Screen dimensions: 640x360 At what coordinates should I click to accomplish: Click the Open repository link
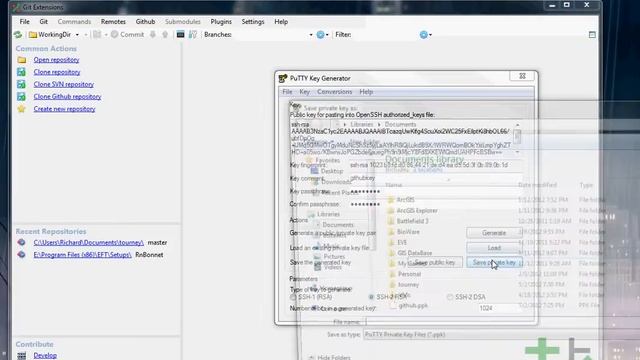coord(56,60)
